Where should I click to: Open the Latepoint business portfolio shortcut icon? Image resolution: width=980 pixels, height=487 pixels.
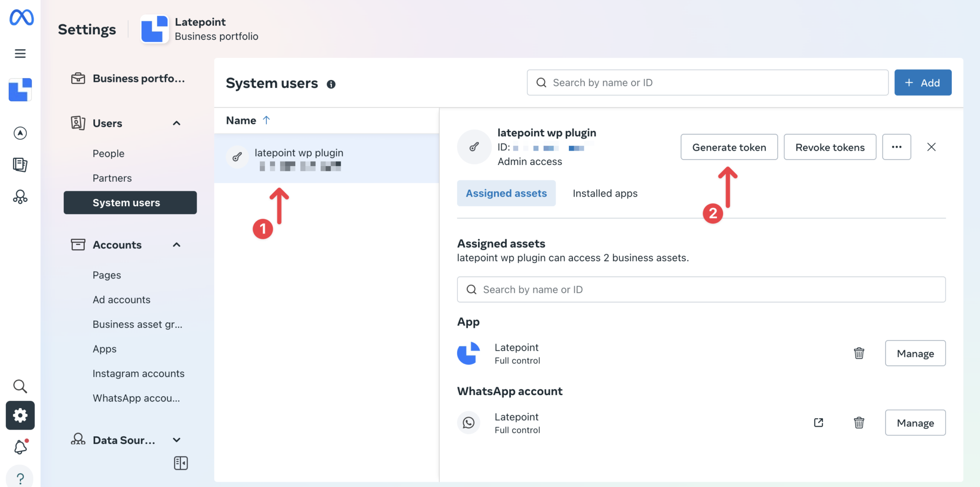coord(20,89)
